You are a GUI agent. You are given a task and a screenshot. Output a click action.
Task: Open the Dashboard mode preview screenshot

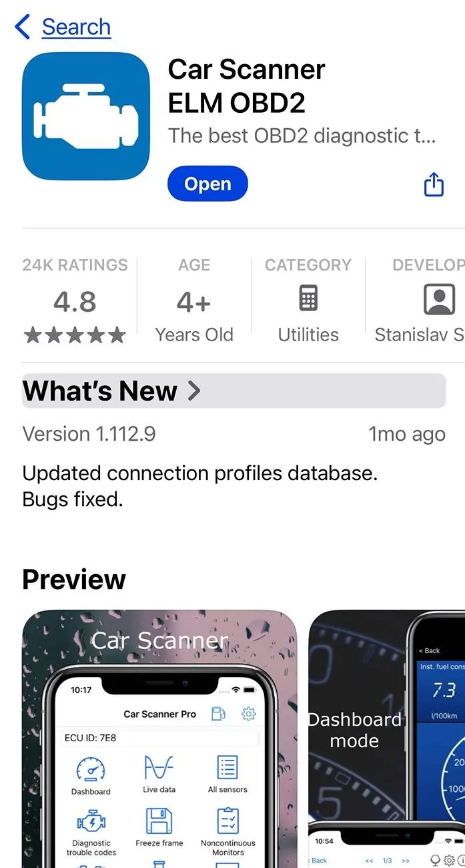coord(387,738)
